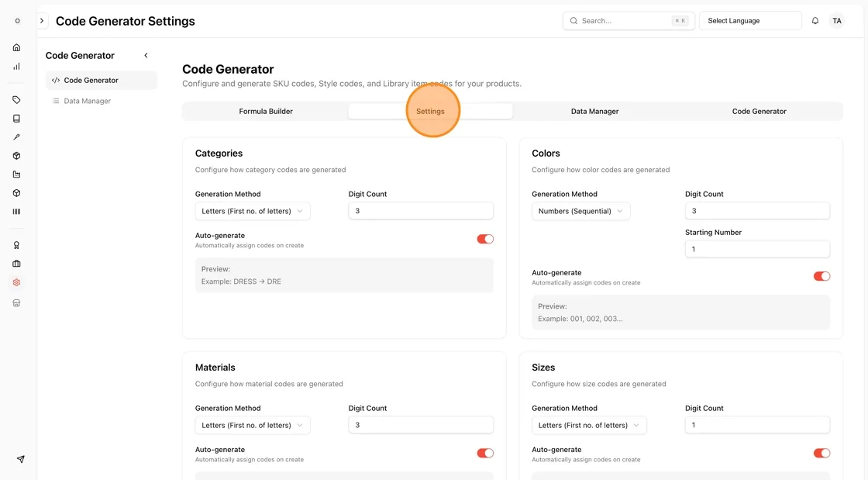Open Code Generator in the side panel

pyautogui.click(x=102, y=81)
